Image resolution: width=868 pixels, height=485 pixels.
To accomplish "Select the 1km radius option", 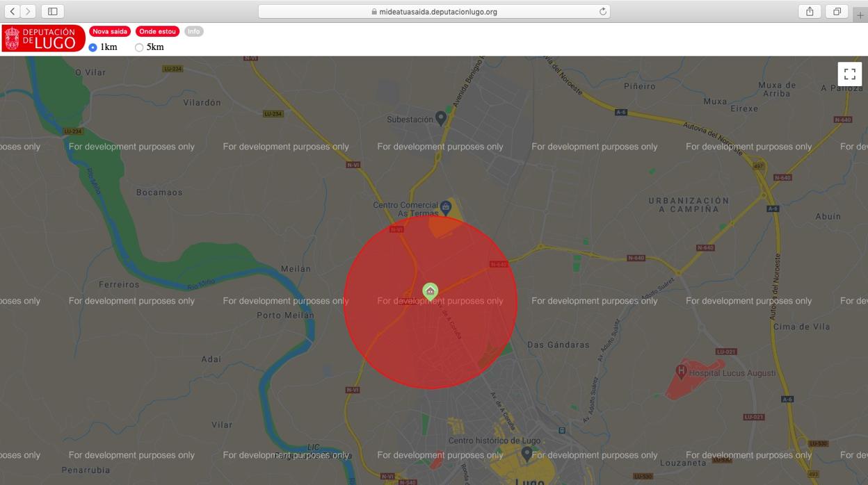I will coord(93,47).
